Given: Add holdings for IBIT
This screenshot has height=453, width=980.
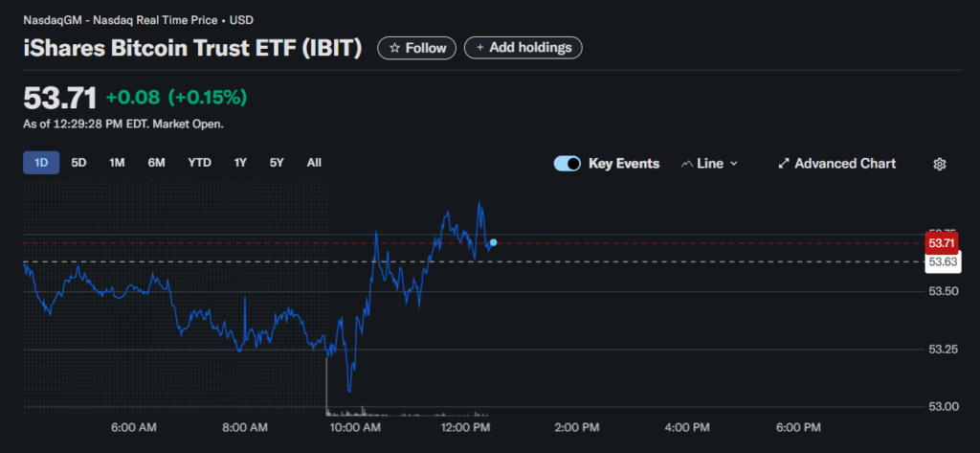Looking at the screenshot, I should point(523,48).
